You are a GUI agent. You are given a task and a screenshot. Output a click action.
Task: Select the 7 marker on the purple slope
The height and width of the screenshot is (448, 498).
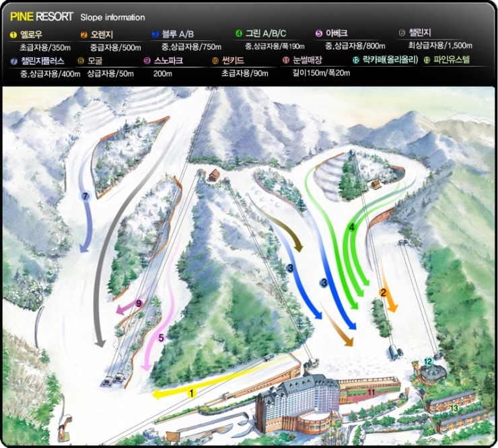click(x=85, y=196)
